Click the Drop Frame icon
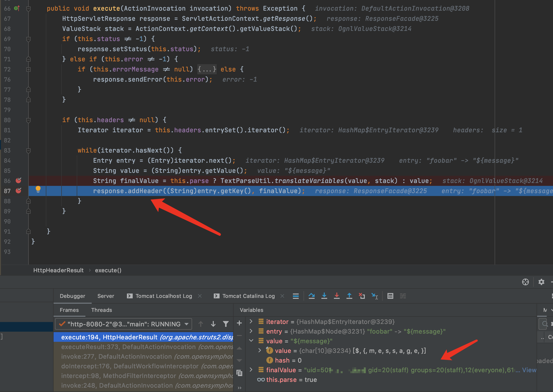The image size is (553, 392). 362,296
